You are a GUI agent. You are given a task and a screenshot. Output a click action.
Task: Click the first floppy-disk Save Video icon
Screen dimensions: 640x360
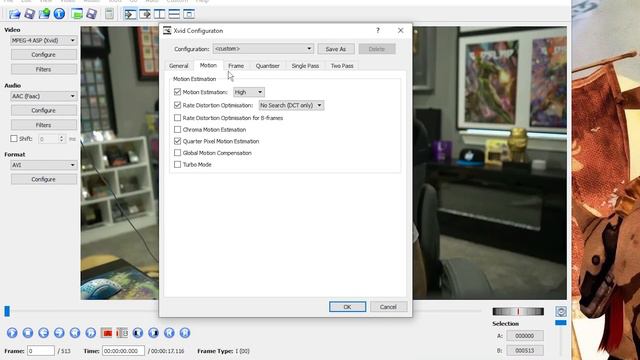[x=29, y=14]
